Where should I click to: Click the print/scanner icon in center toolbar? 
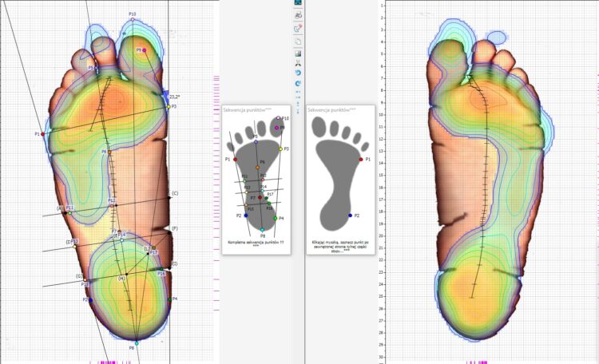[x=298, y=15]
